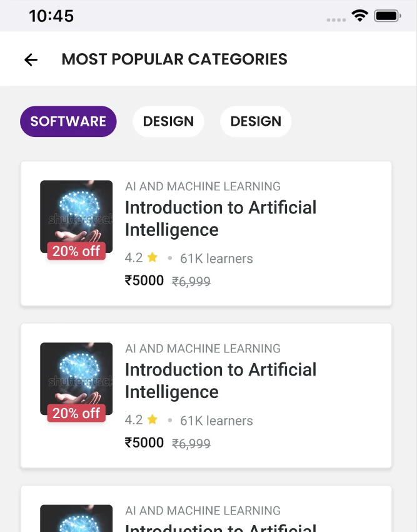Select the second DESIGN category chip
Image resolution: width=417 pixels, height=532 pixels.
(x=256, y=121)
